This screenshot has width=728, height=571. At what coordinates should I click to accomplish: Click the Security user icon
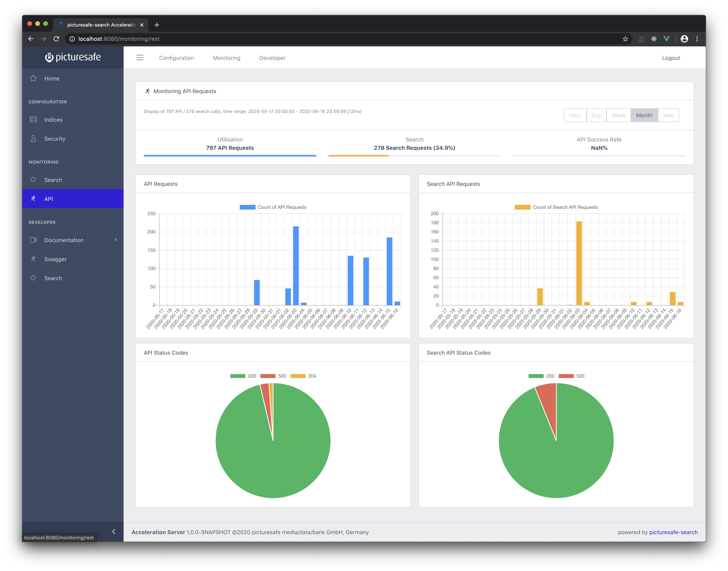pos(33,139)
